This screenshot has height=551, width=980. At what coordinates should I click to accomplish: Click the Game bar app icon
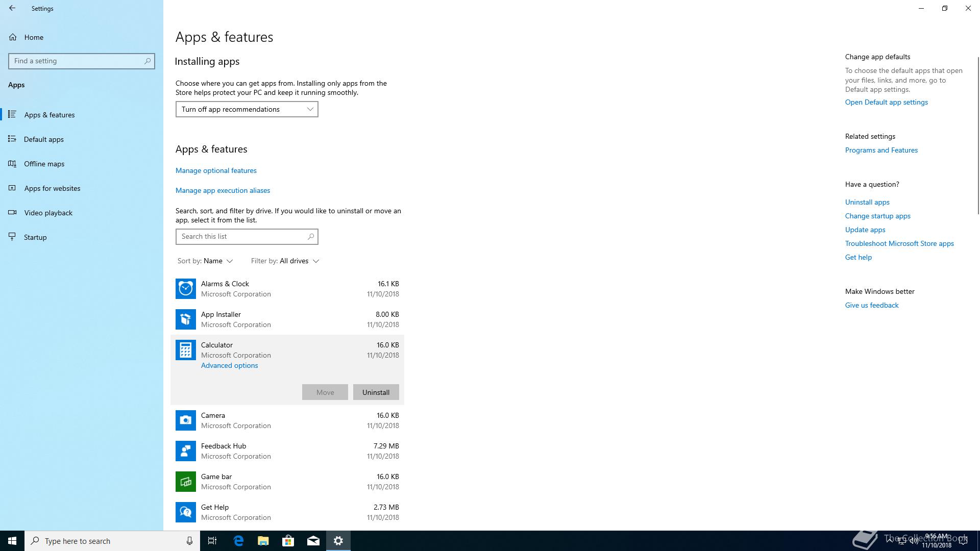coord(186,482)
